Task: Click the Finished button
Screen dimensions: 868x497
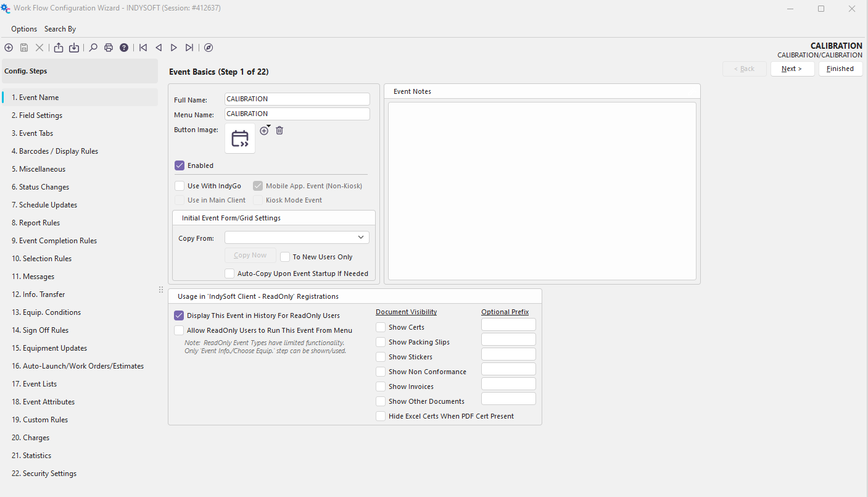Action: (840, 69)
